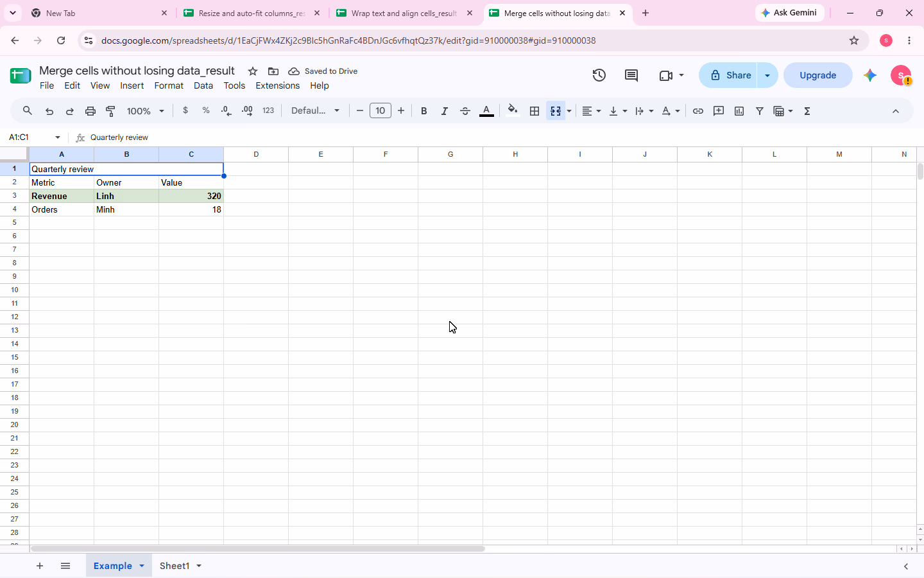Image resolution: width=924 pixels, height=578 pixels.
Task: Click the insert link icon
Action: pos(698,111)
